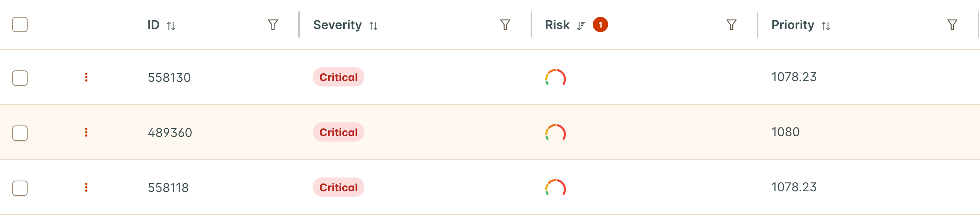Open actions menu for row 558118
The image size is (980, 215).
pos(86,187)
